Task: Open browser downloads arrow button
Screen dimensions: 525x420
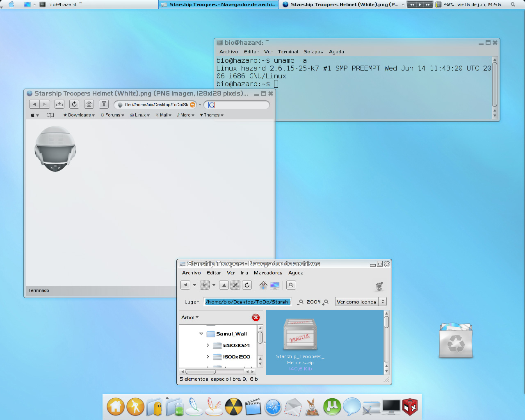Action: pos(104,104)
